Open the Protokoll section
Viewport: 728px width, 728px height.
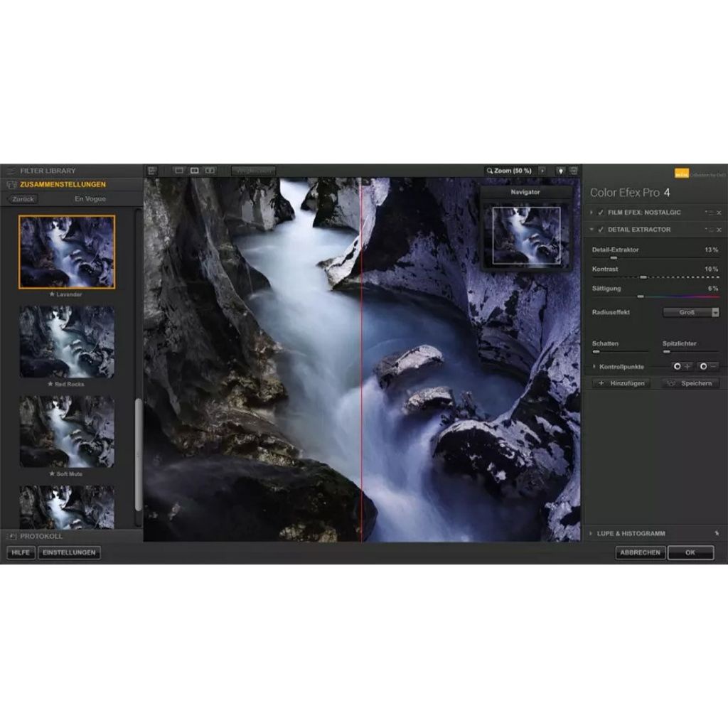click(72, 536)
